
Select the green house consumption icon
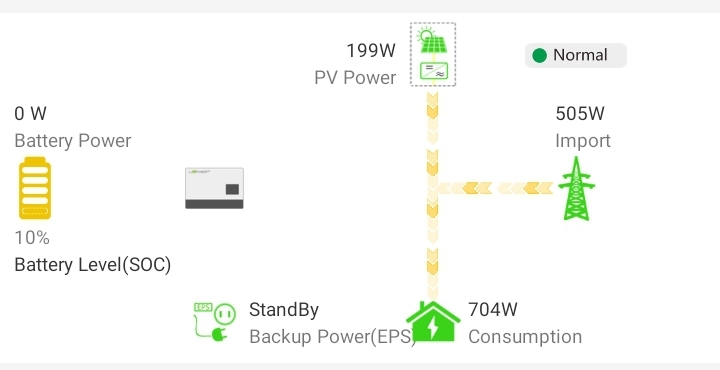tap(433, 321)
